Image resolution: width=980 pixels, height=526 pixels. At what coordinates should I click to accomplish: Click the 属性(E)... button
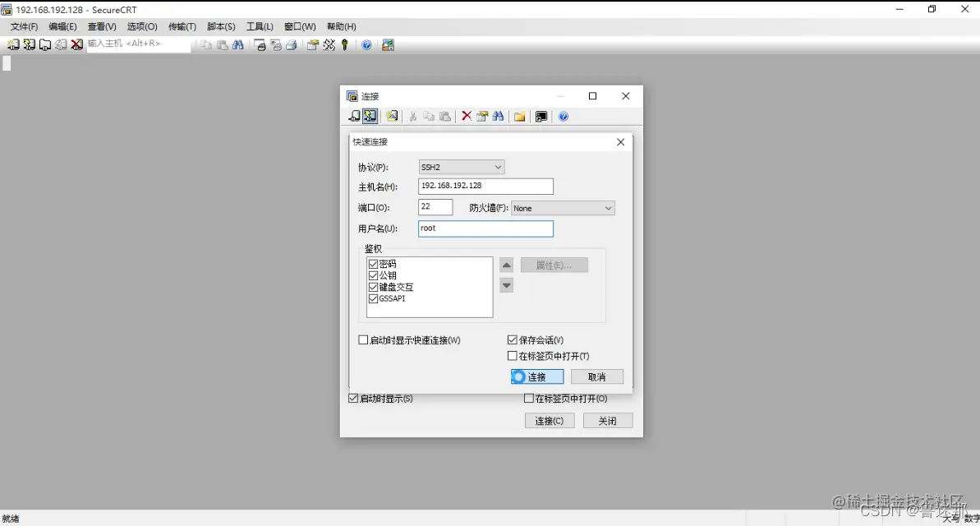(x=554, y=265)
